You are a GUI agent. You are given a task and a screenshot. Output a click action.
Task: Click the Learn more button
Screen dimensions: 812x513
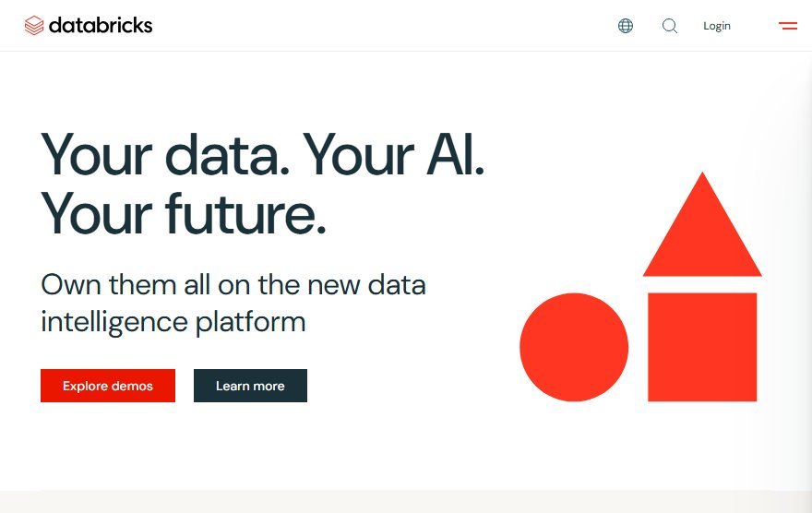(250, 386)
